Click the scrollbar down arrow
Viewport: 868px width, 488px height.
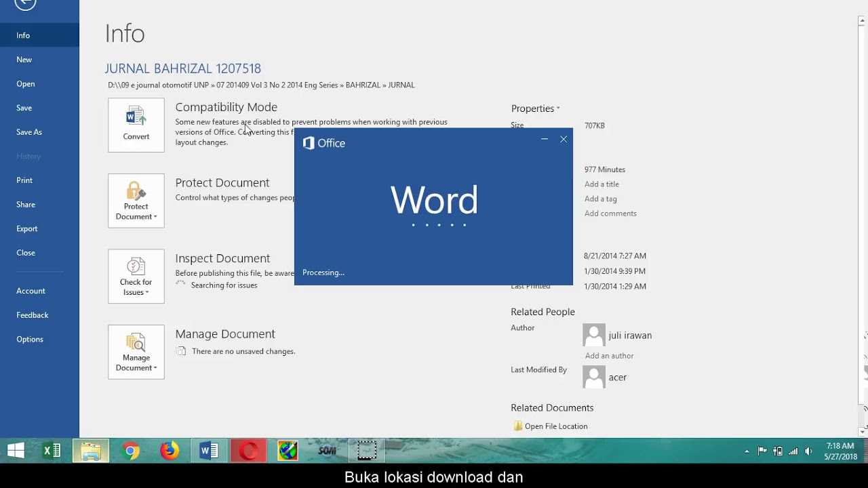click(862, 432)
